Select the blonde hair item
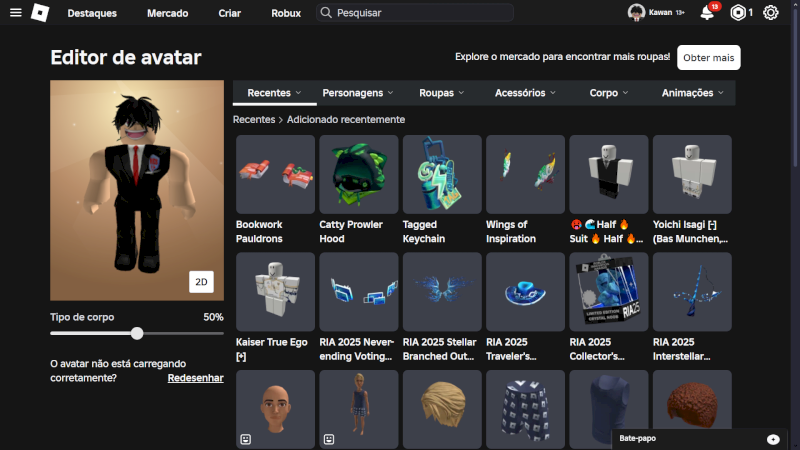 point(442,409)
